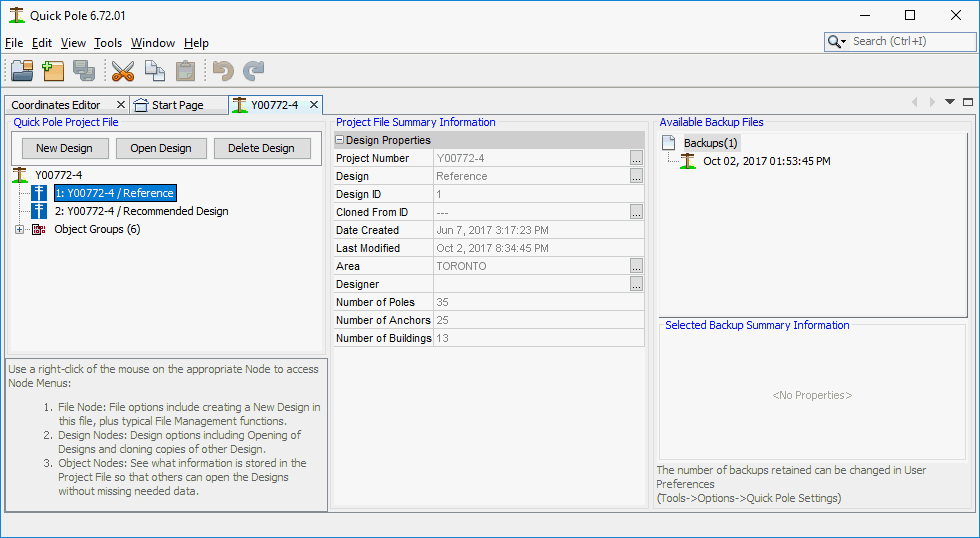Click Number of Poles value 35
Viewport: 980px width, 538px height.
point(442,302)
